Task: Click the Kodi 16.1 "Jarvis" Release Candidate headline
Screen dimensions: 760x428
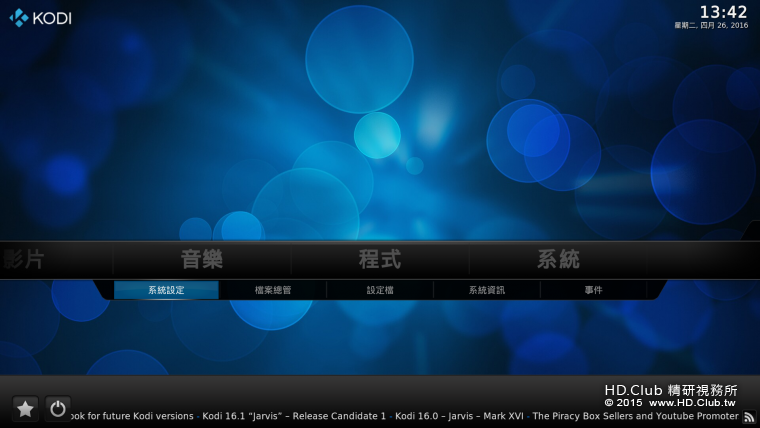Action: point(294,416)
